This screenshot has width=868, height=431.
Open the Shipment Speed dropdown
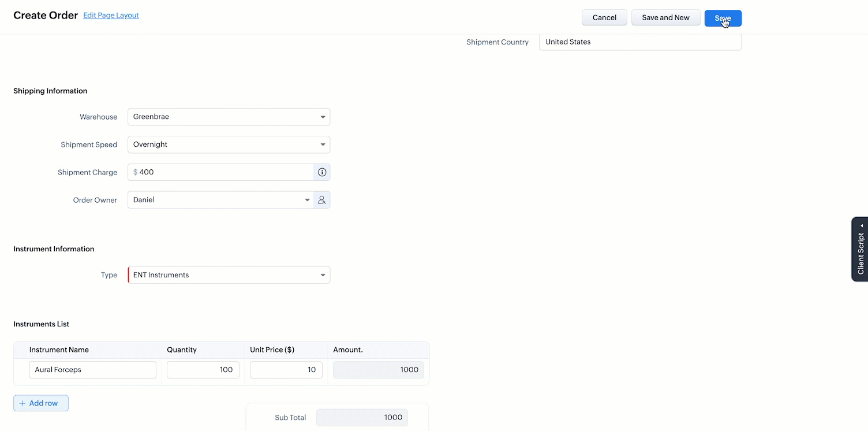click(x=229, y=144)
